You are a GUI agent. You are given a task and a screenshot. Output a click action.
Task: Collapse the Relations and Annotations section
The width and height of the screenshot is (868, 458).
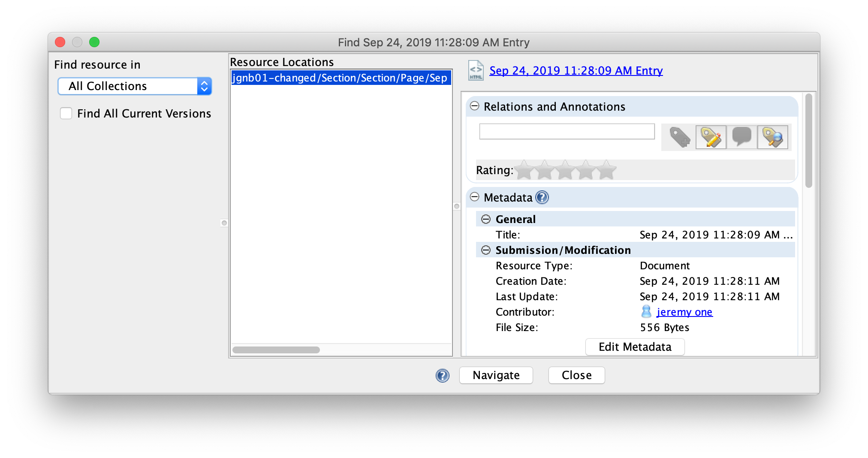coord(474,106)
